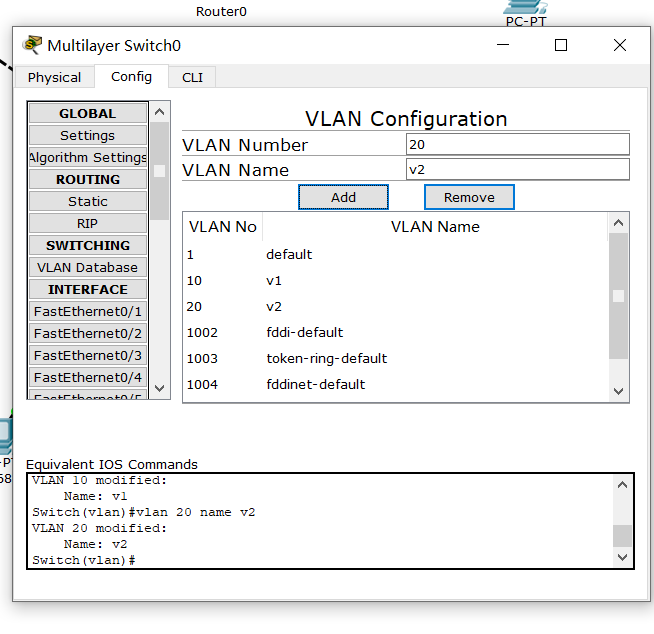654x634 pixels.
Task: Click the 'v1' VLAN name cell
Action: (274, 281)
